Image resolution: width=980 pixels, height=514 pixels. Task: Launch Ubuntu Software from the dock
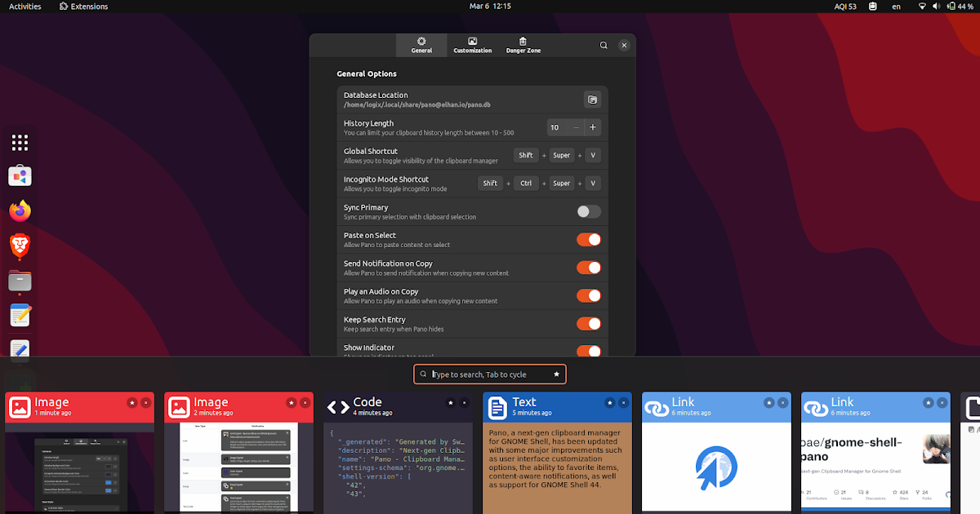click(20, 176)
